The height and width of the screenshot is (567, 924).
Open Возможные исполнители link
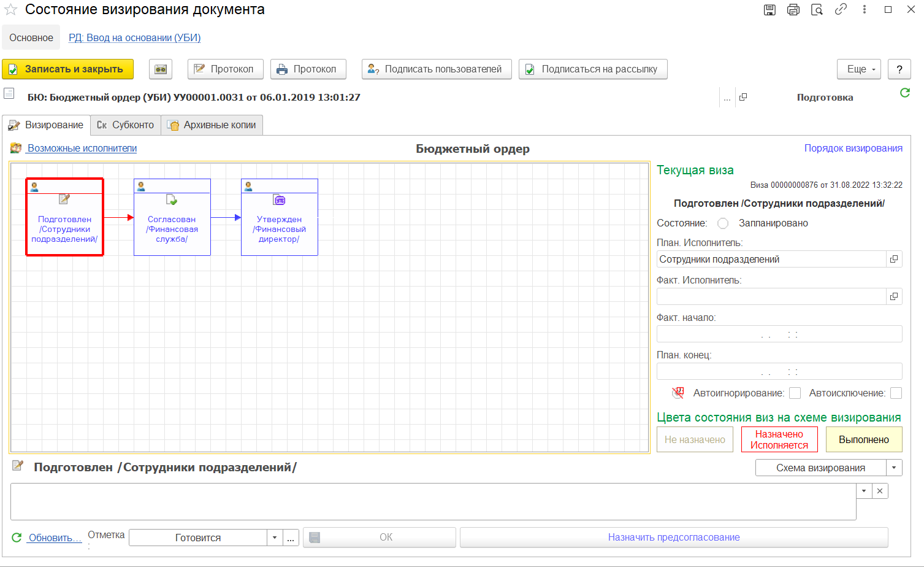tap(82, 148)
